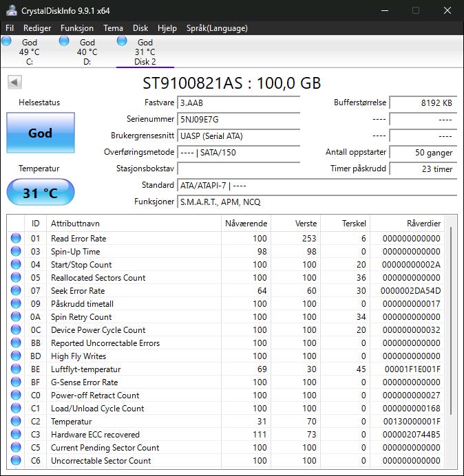Click the status orb for Reported Uncorrectable Errors
The image size is (464, 476).
pos(16,343)
